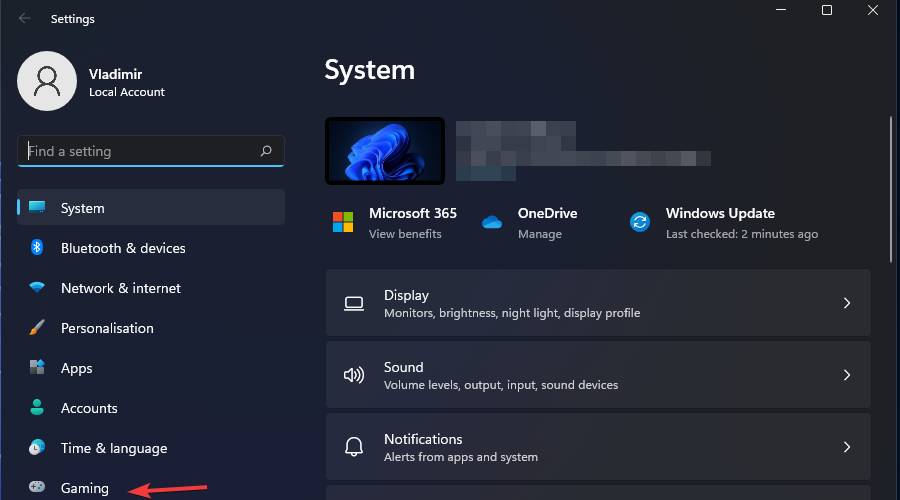Click the Apps icon in sidebar

(37, 367)
